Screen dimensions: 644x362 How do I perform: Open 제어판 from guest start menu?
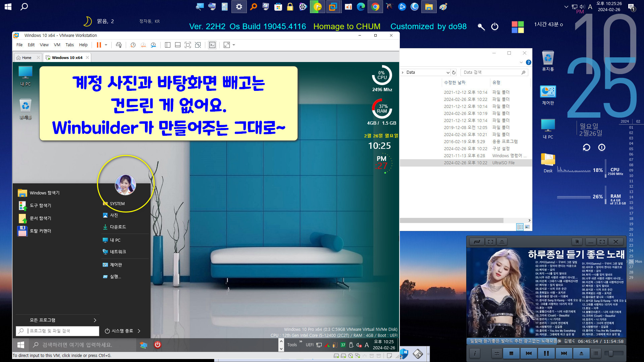(112, 265)
